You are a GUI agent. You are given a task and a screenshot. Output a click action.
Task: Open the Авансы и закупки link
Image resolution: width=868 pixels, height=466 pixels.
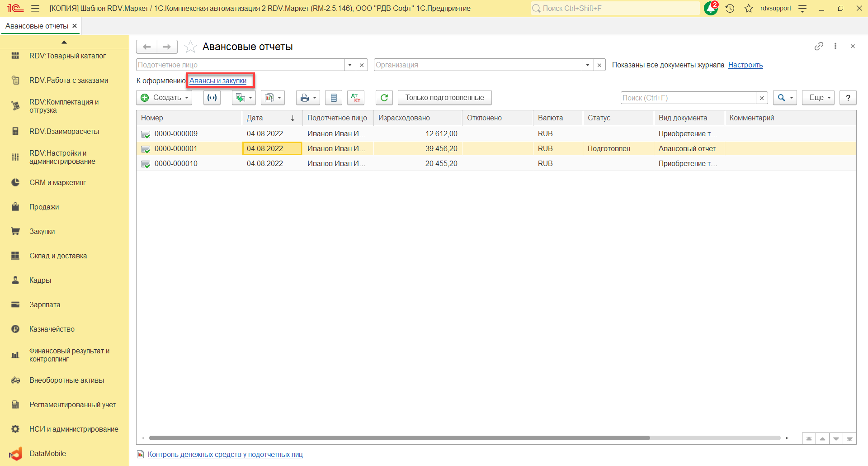coord(218,81)
